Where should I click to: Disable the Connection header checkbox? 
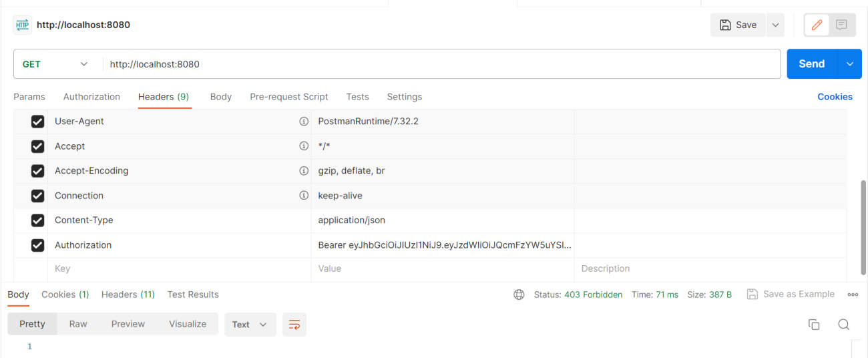point(37,196)
